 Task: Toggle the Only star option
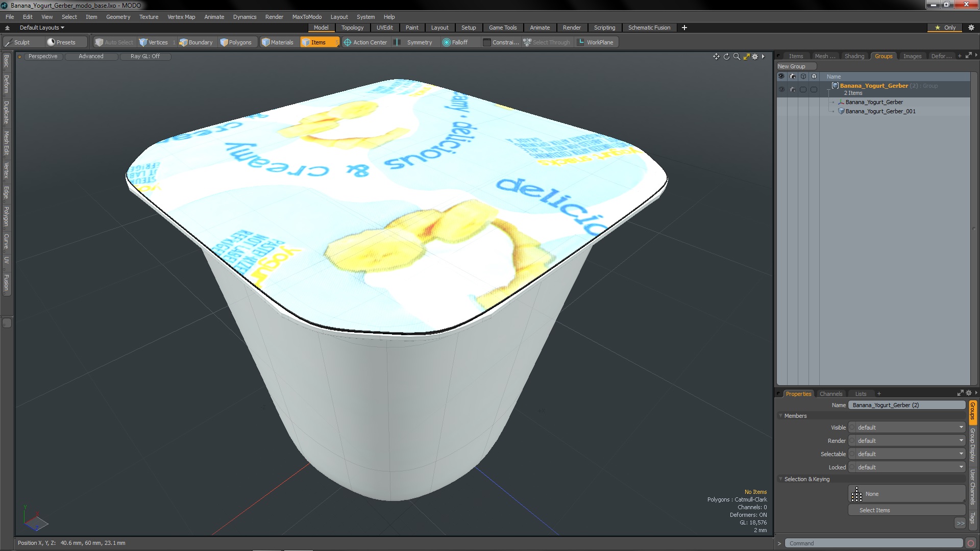945,28
